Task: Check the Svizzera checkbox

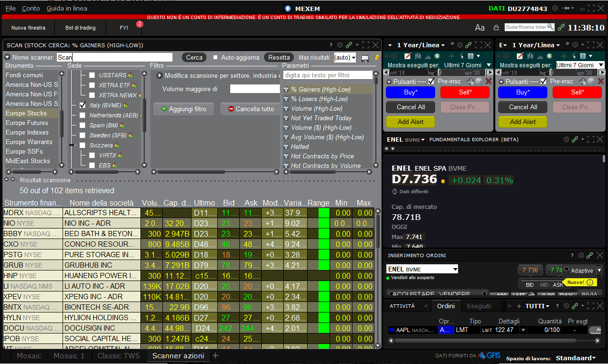Action: coord(82,146)
